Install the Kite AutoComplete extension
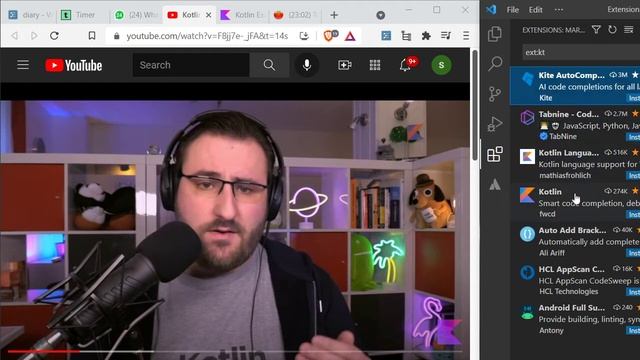This screenshot has width=640, height=360. click(633, 98)
